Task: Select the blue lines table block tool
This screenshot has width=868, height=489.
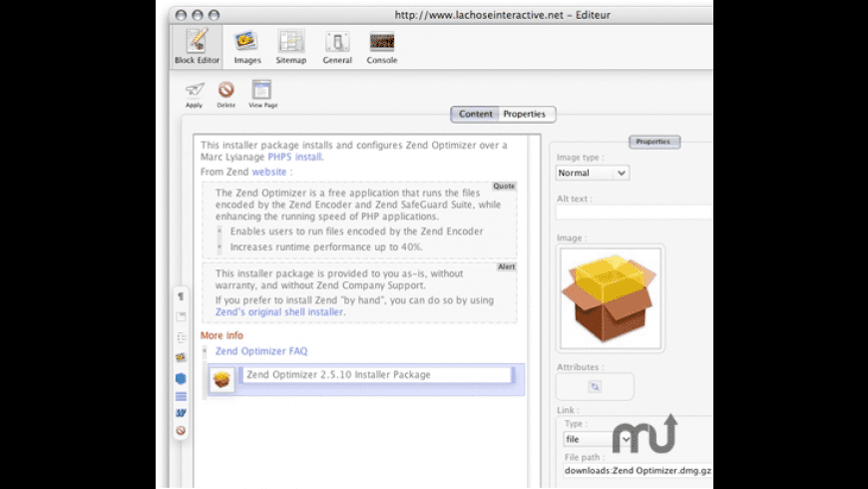Action: [181, 396]
